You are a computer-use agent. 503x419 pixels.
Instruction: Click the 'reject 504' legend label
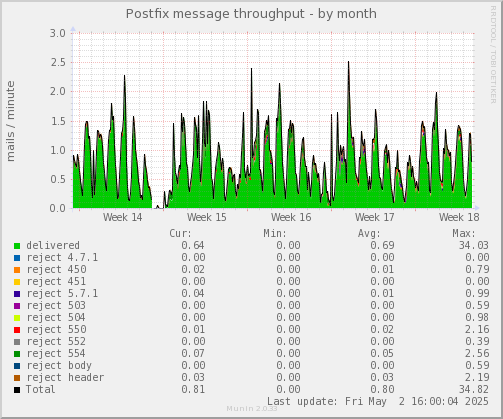(x=56, y=318)
